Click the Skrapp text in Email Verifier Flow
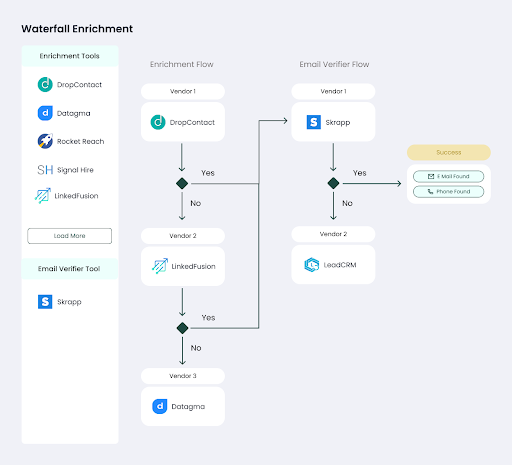 coord(338,122)
